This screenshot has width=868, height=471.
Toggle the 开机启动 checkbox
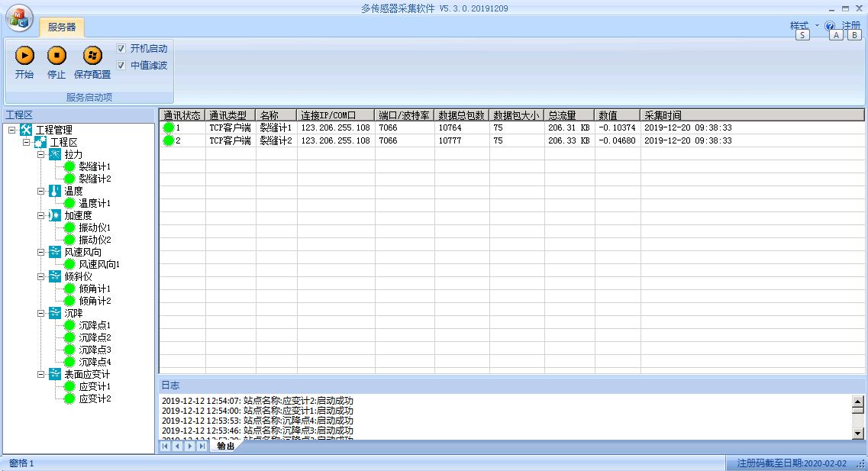coord(121,48)
